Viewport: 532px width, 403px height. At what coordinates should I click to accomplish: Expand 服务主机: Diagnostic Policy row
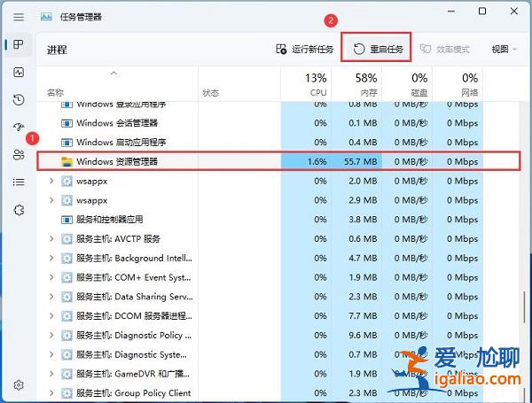(51, 335)
